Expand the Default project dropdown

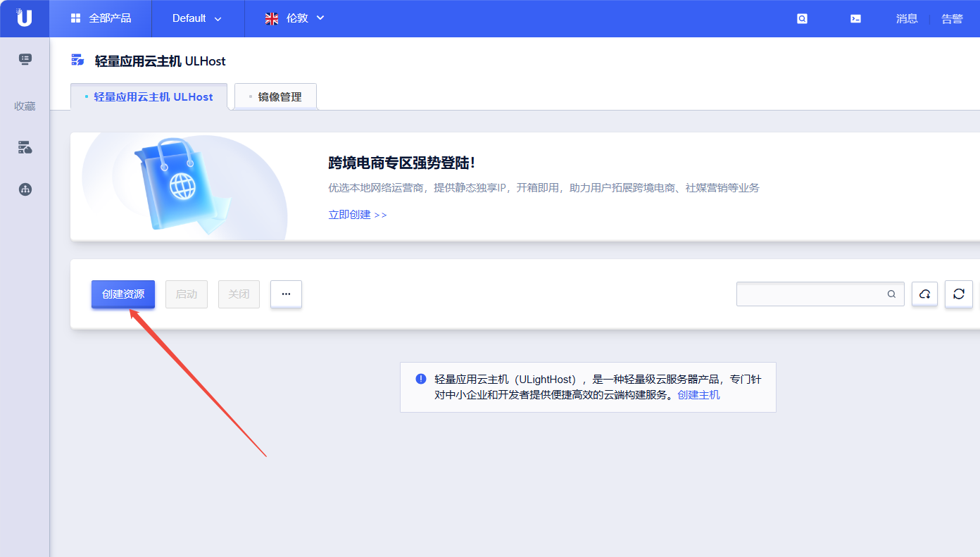pos(197,18)
